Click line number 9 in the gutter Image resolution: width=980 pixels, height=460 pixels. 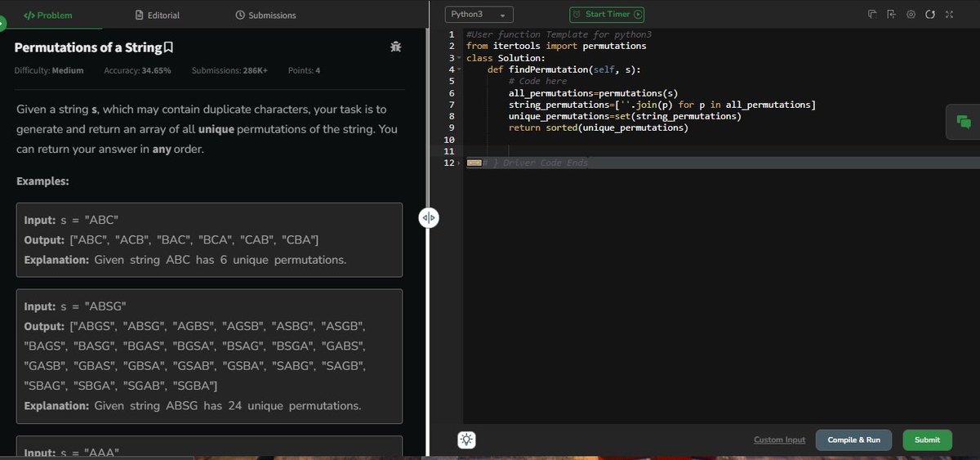(x=452, y=128)
